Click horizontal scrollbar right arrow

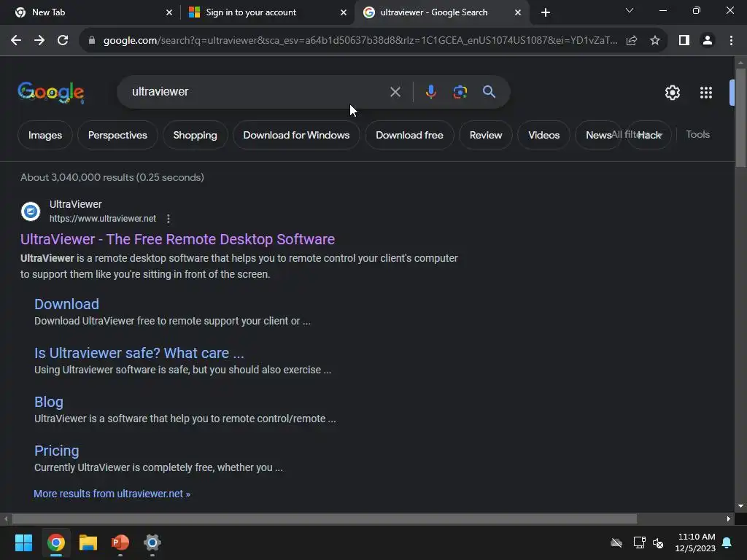pyautogui.click(x=729, y=519)
